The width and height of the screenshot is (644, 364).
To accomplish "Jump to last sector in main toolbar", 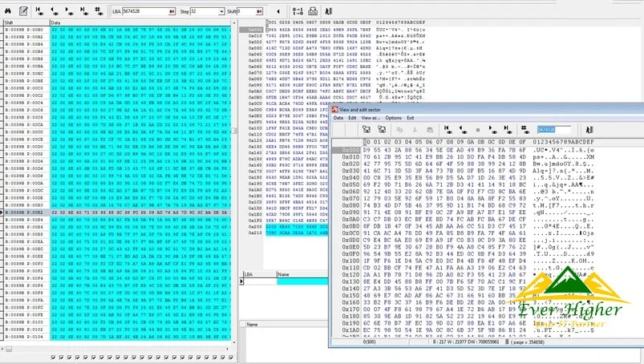I will coord(83,11).
